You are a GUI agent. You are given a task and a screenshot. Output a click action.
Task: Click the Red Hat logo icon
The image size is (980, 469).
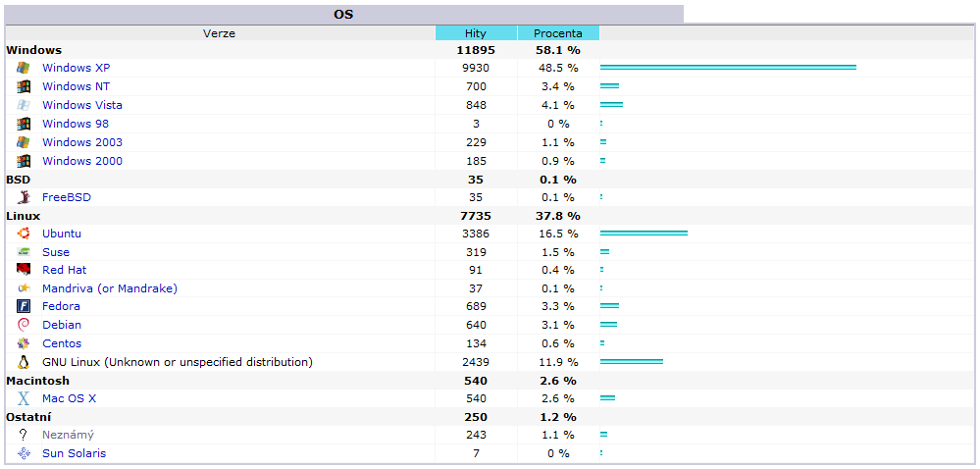(24, 270)
